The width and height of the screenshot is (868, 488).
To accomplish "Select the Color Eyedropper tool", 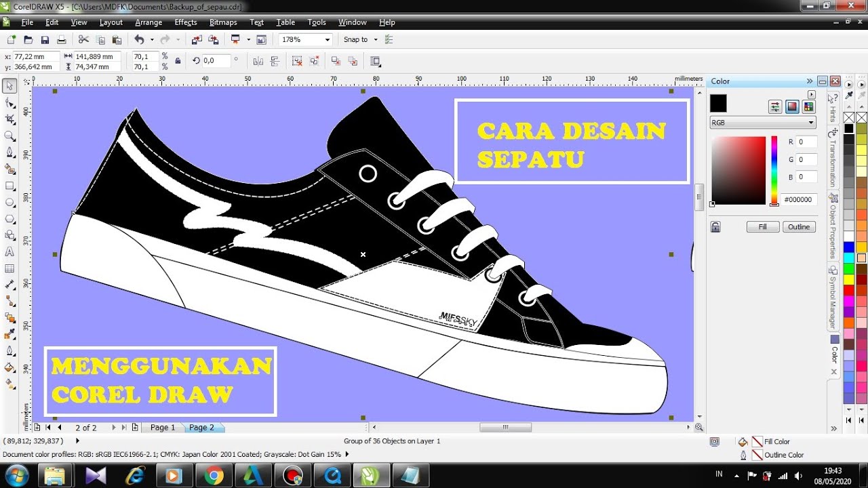I will click(x=9, y=334).
